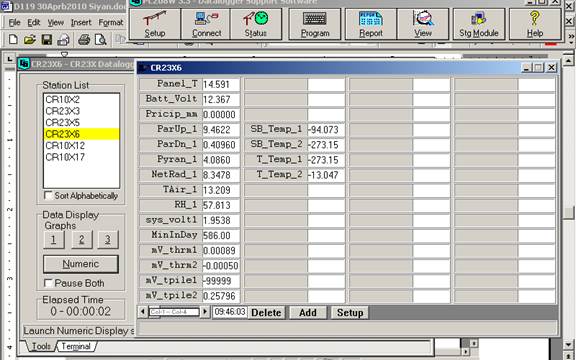Viewport: 576px width, 360px height.
Task: Click the NetRad_1 value 8.3478
Action: pyautogui.click(x=221, y=175)
